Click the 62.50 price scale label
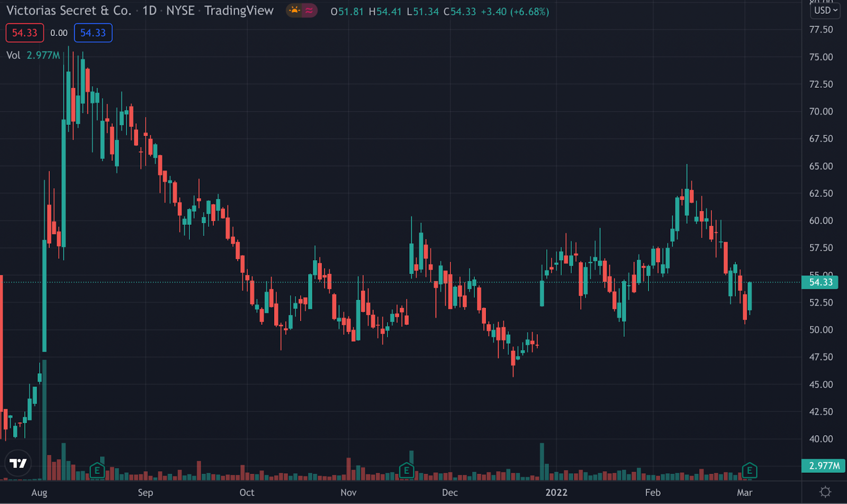 tap(821, 194)
